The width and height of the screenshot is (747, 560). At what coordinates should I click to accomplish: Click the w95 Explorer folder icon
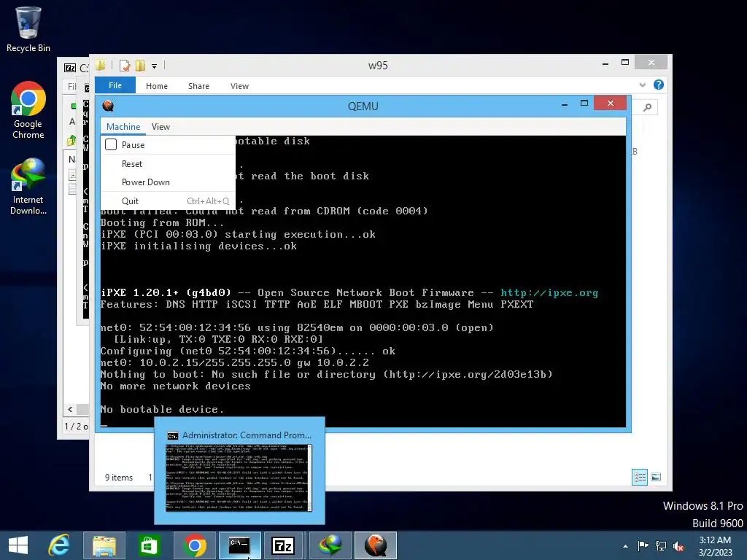[x=101, y=66]
